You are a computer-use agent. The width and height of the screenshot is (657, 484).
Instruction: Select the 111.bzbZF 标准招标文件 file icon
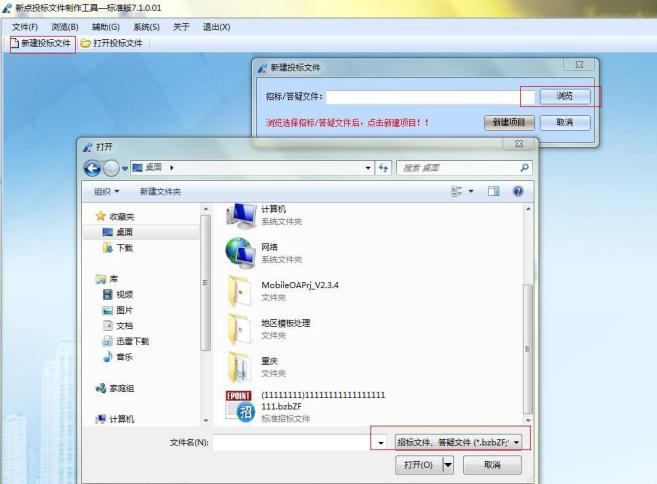click(239, 406)
